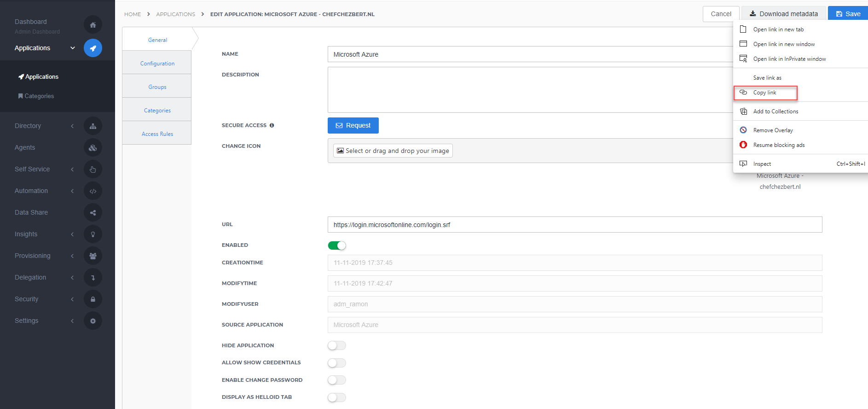Click the Name input field

click(530, 54)
